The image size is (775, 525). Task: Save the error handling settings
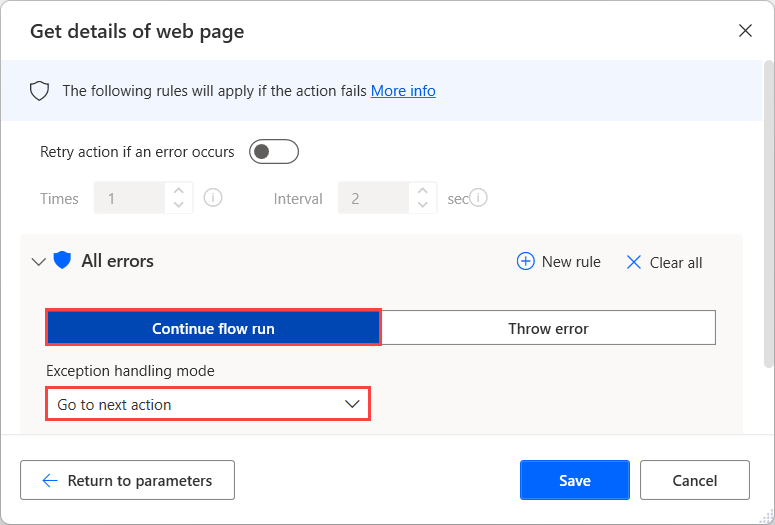tap(575, 480)
